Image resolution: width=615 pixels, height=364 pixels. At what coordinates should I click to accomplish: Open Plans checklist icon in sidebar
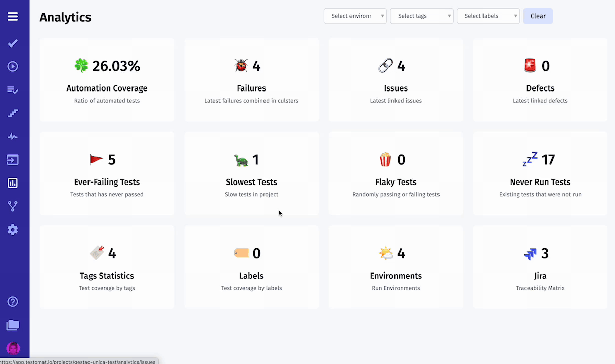click(x=13, y=90)
